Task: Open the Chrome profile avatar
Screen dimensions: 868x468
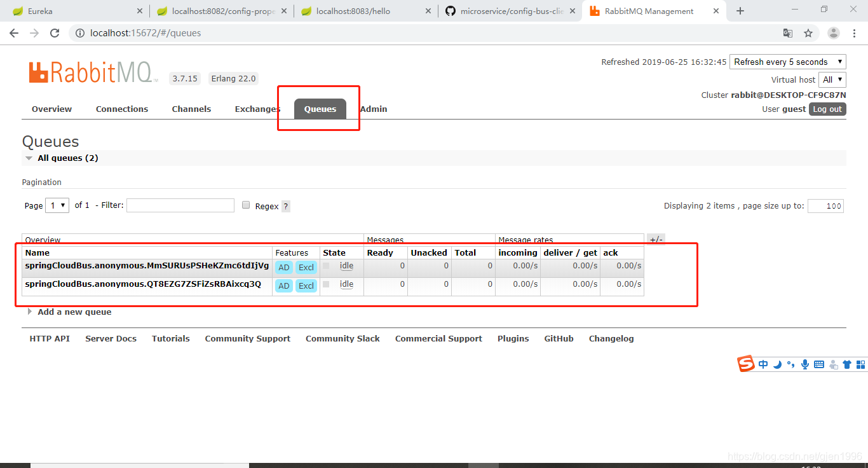Action: [834, 33]
